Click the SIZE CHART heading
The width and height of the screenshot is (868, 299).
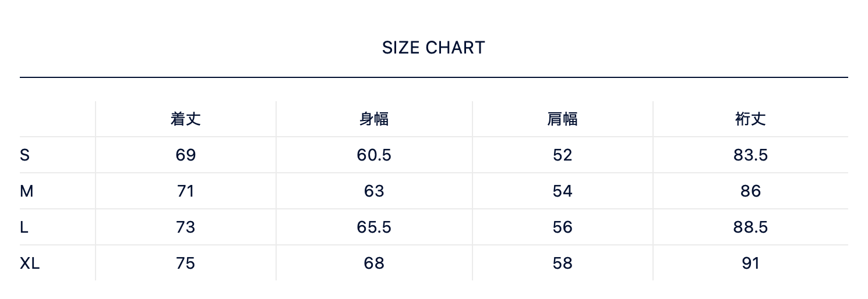tap(433, 48)
